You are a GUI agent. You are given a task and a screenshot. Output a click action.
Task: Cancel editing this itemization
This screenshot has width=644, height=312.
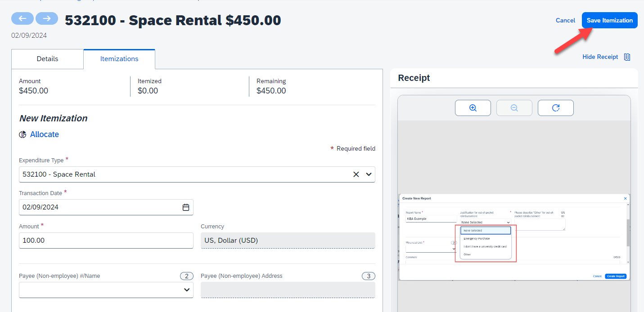565,20
